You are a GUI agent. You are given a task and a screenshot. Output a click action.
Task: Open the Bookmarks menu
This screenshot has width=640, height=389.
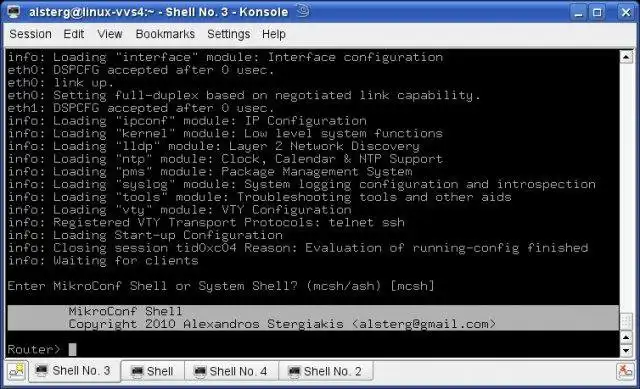point(165,34)
